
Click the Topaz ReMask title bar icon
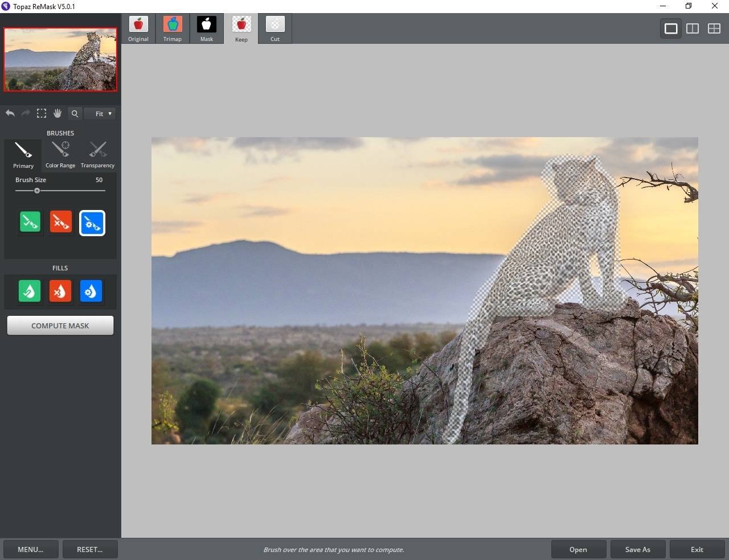(x=6, y=6)
